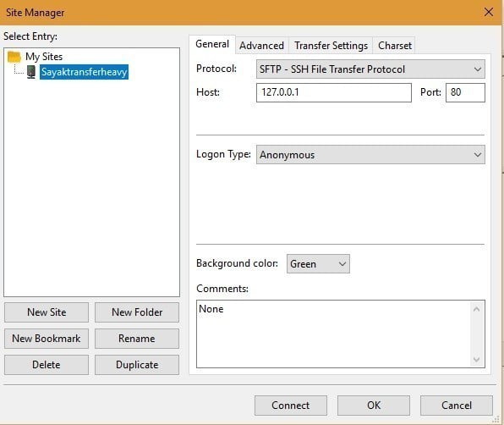Select the Sayaktransferheavy site entry
Screen dimensions: 504x425
click(84, 72)
